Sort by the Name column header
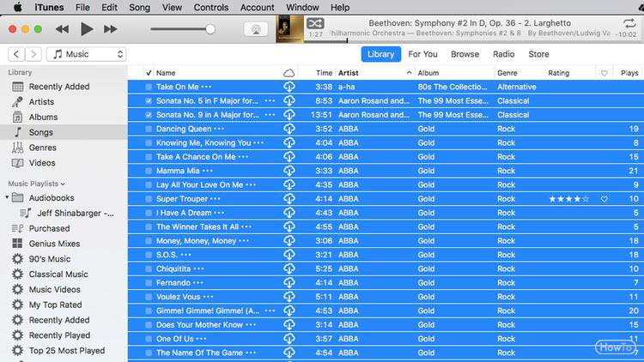 pyautogui.click(x=218, y=73)
